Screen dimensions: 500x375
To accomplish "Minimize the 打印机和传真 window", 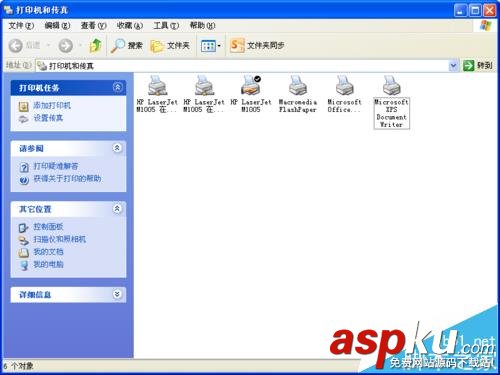I will click(460, 10).
